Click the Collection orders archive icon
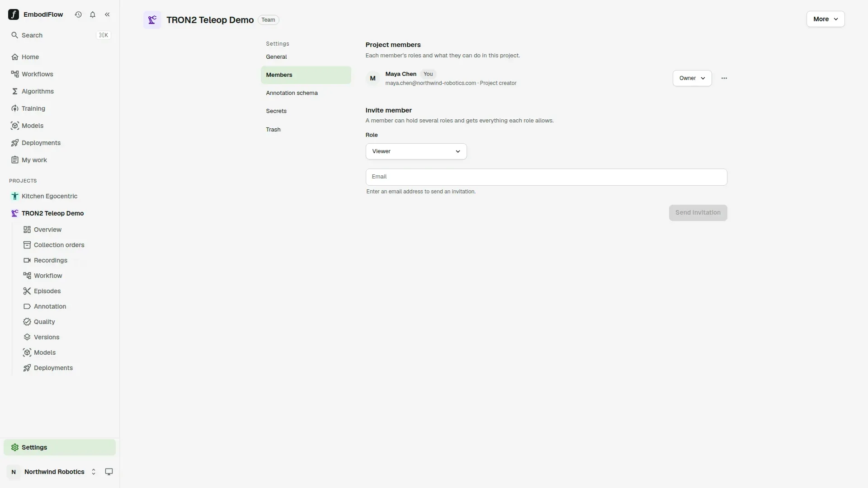The image size is (868, 488). pos(27,245)
